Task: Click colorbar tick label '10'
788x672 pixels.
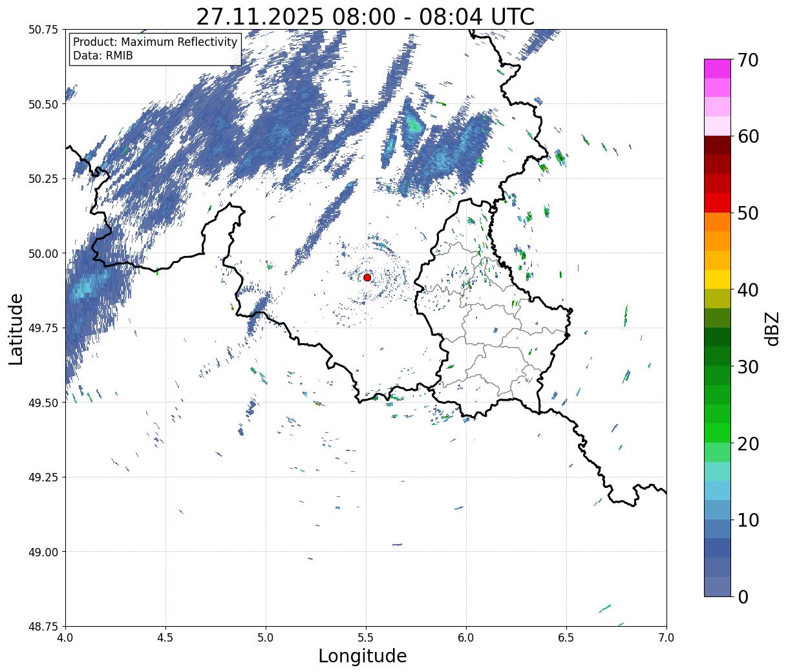Action: [748, 520]
